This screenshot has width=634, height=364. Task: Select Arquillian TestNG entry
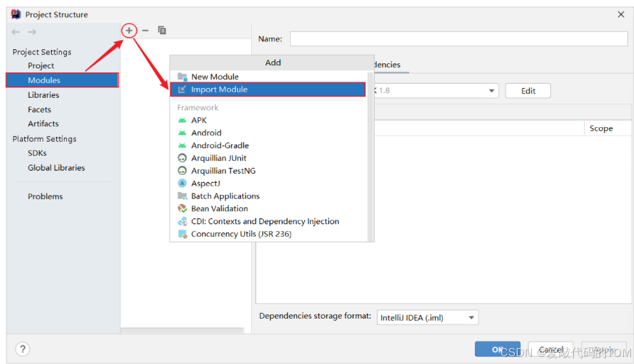[x=268, y=171]
